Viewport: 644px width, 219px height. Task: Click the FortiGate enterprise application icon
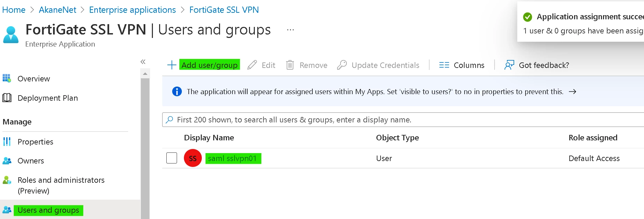(11, 34)
